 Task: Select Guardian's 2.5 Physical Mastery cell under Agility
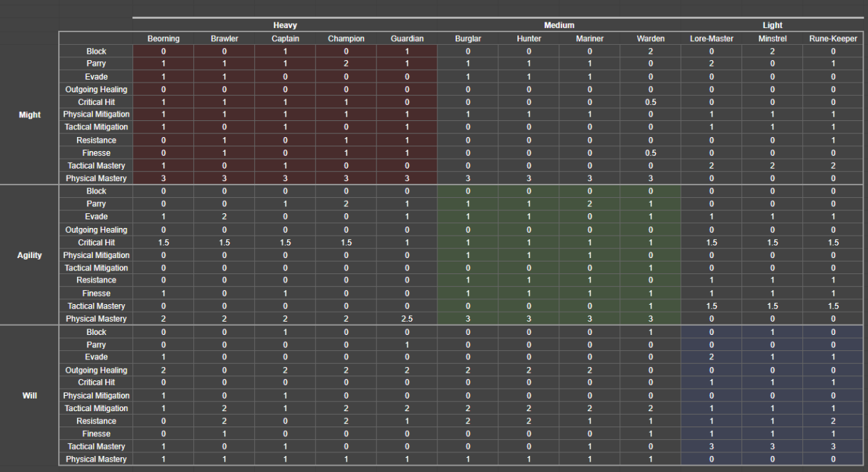(x=407, y=319)
